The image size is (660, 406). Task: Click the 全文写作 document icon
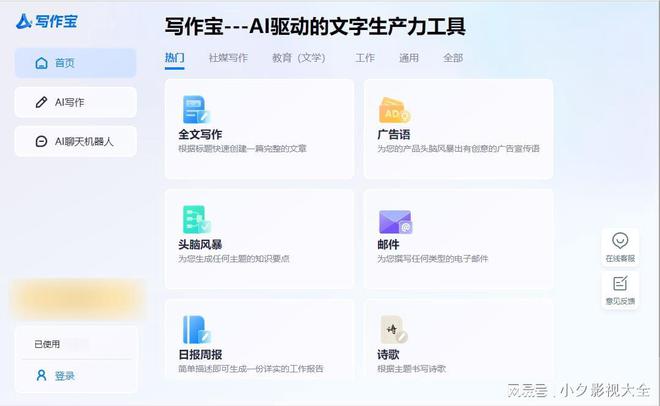coord(196,109)
